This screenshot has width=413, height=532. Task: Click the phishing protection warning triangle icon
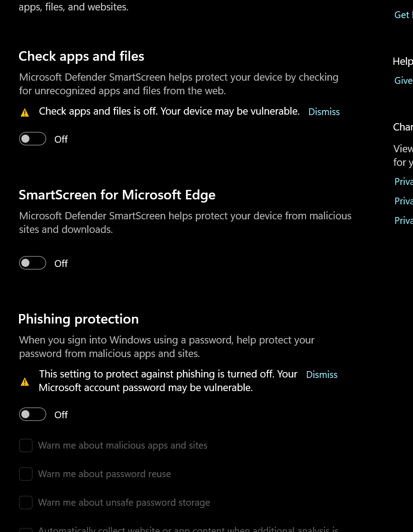pos(25,382)
